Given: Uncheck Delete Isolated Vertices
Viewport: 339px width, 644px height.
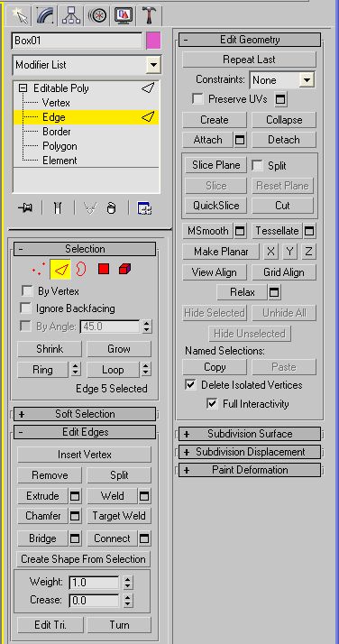Looking at the screenshot, I should (x=190, y=385).
